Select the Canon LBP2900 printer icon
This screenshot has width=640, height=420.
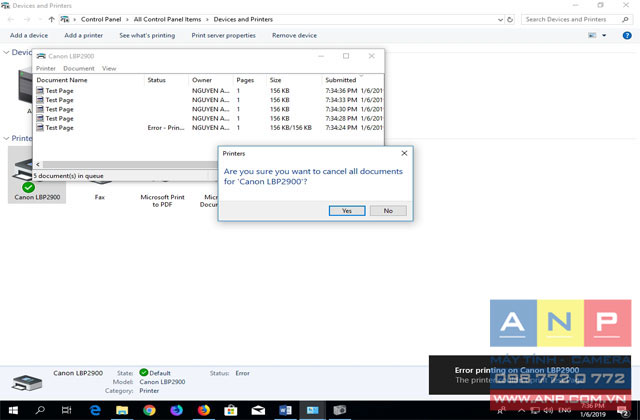click(37, 176)
